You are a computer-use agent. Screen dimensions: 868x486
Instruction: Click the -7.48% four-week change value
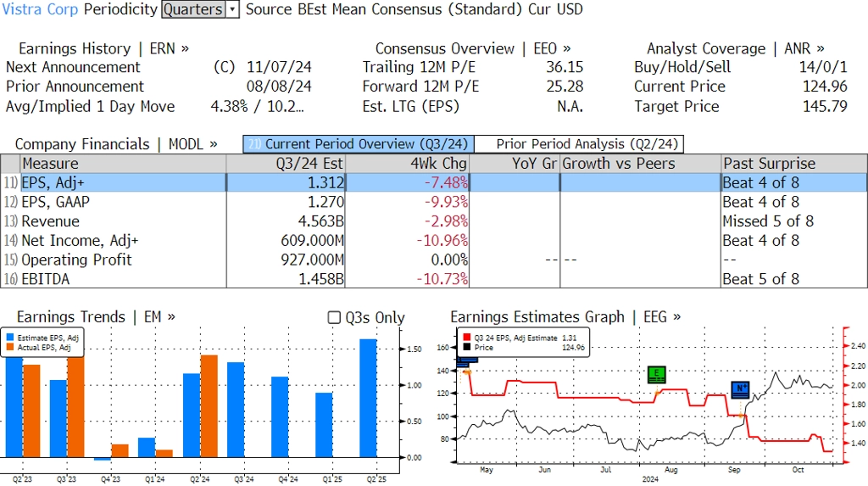[x=446, y=182]
